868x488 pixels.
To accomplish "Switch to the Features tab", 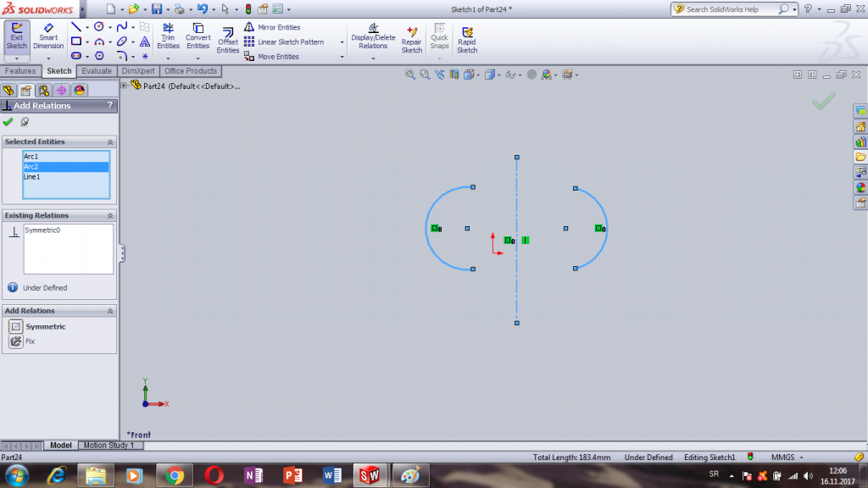I will [20, 71].
